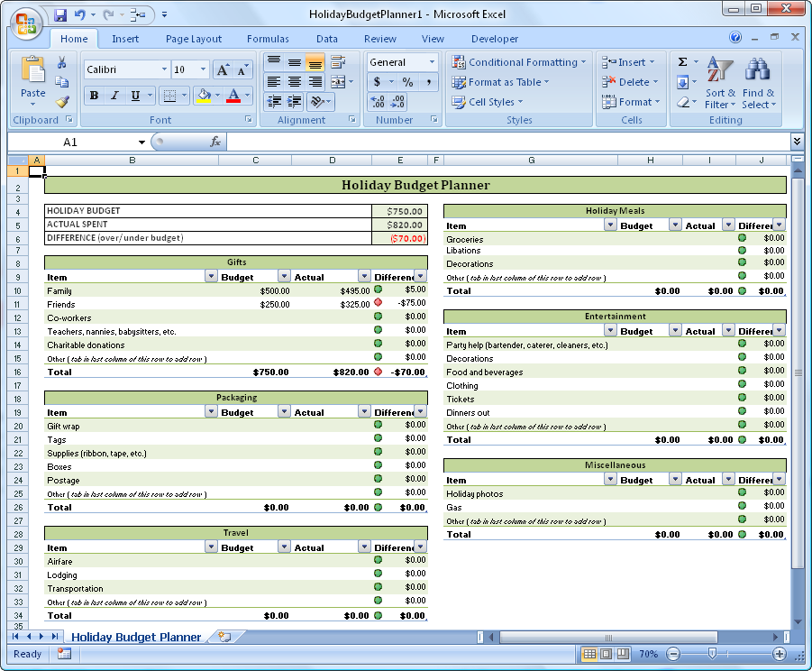The height and width of the screenshot is (671, 812).
Task: Toggle Italic formatting
Action: pyautogui.click(x=114, y=96)
